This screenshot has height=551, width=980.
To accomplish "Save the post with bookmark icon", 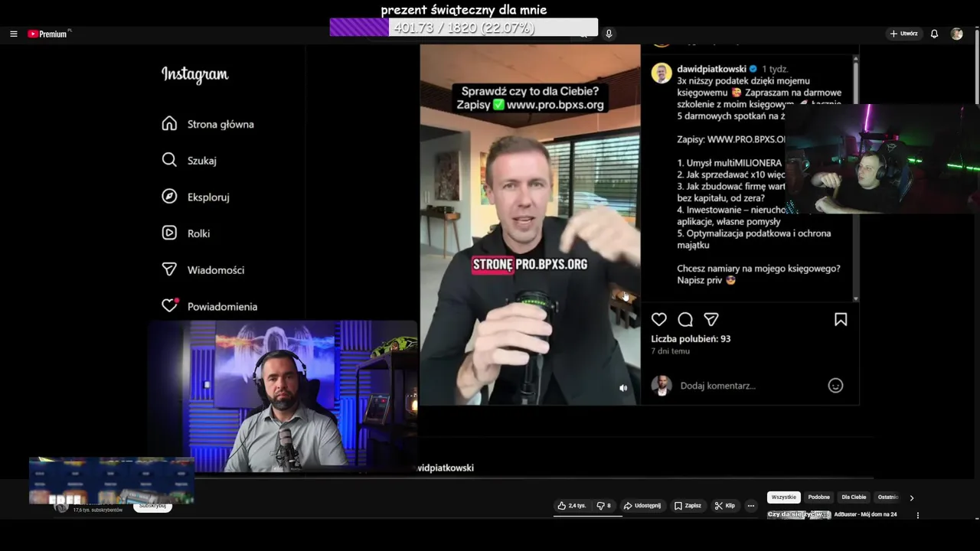I will (x=841, y=319).
